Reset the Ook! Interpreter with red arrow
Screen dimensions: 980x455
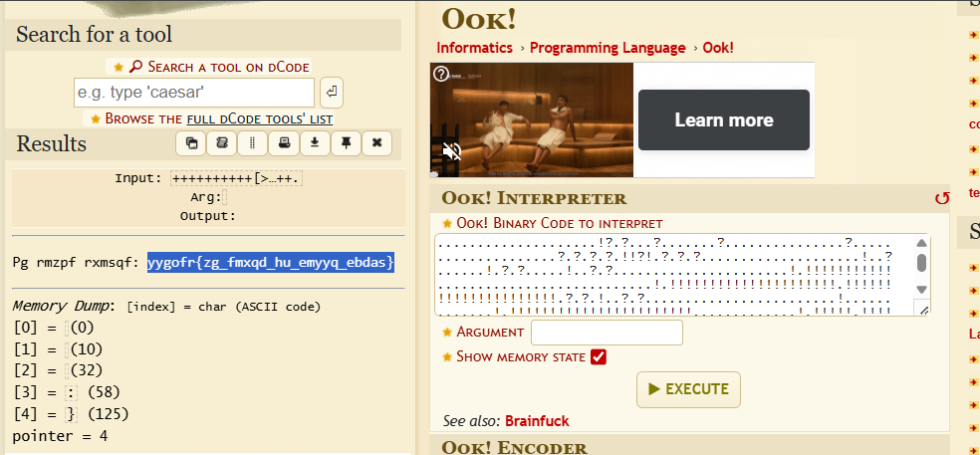tap(941, 199)
